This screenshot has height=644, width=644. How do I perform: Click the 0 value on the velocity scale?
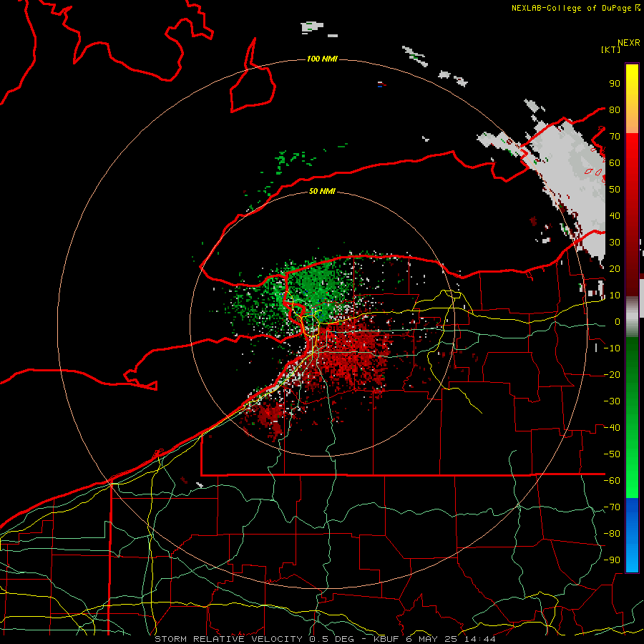pyautogui.click(x=618, y=321)
